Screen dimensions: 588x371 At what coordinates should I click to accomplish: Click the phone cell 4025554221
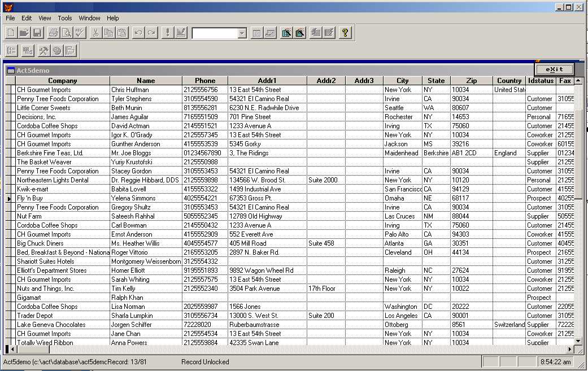tap(205, 198)
